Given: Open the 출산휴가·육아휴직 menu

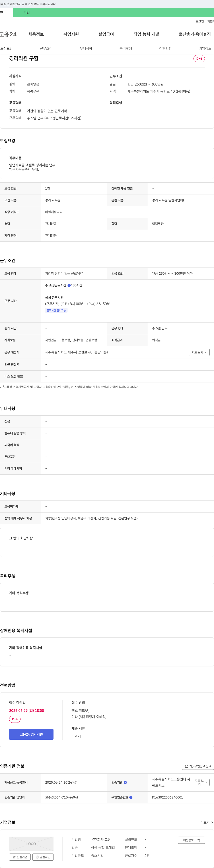Looking at the screenshot, I should click(195, 34).
